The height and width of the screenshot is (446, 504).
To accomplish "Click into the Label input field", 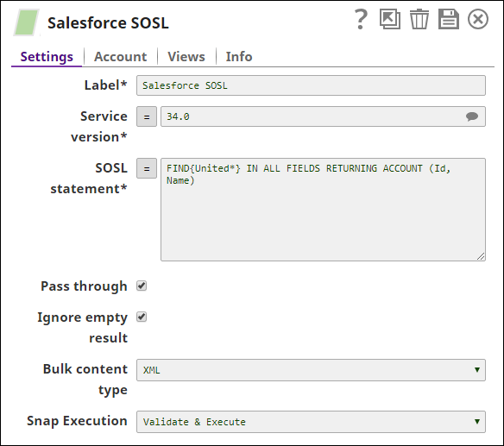I will tap(311, 85).
